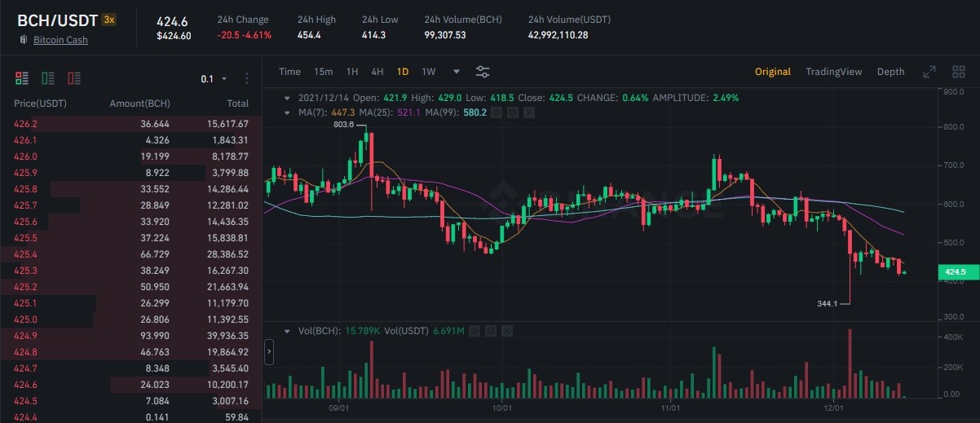Switch to Depth chart tab
980x423 pixels.
pyautogui.click(x=890, y=72)
